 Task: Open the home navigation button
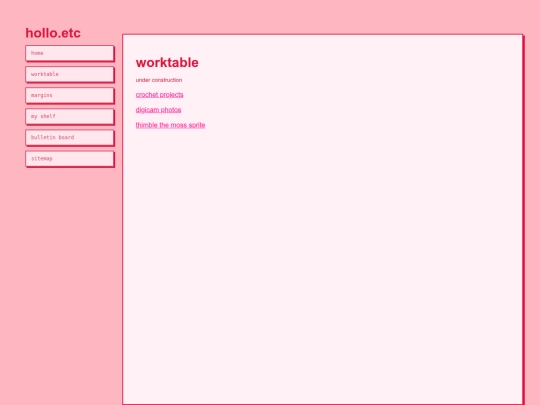pos(70,53)
